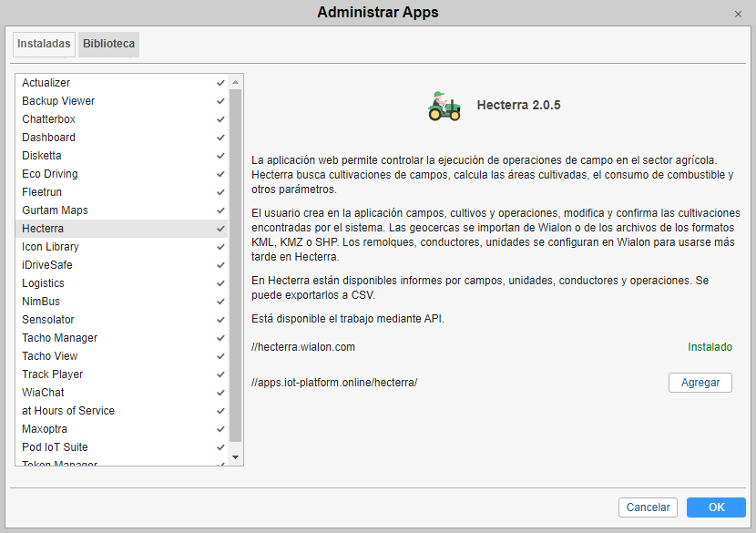This screenshot has height=533, width=756.
Task: Click the checkmark next to NimBus
Action: point(220,302)
